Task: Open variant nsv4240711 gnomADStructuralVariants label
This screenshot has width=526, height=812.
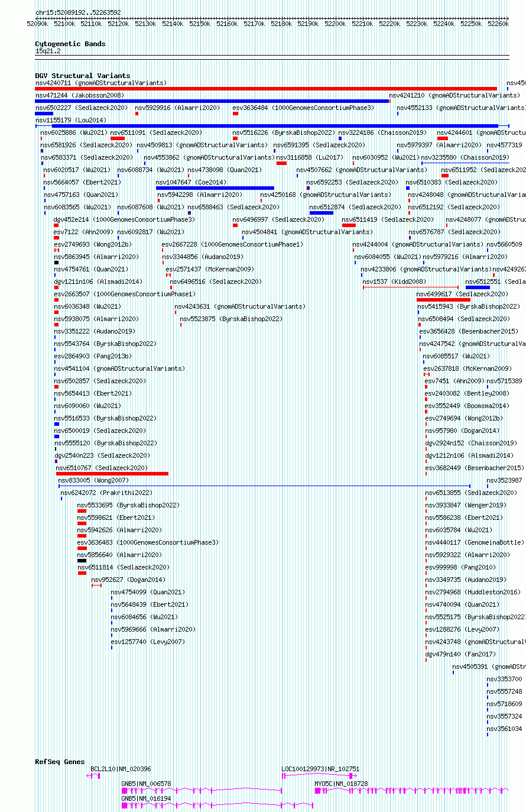Action: (101, 83)
